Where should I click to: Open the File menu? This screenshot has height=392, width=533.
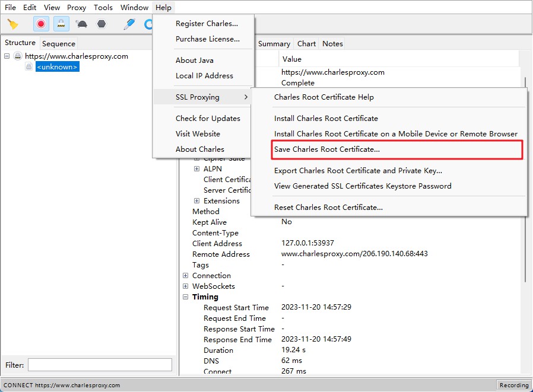[10, 8]
